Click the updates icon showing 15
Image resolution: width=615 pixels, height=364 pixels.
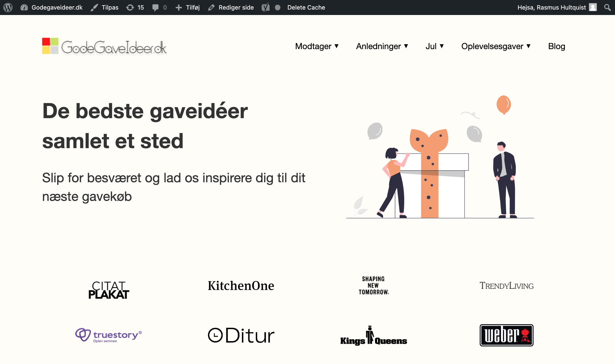pyautogui.click(x=130, y=7)
